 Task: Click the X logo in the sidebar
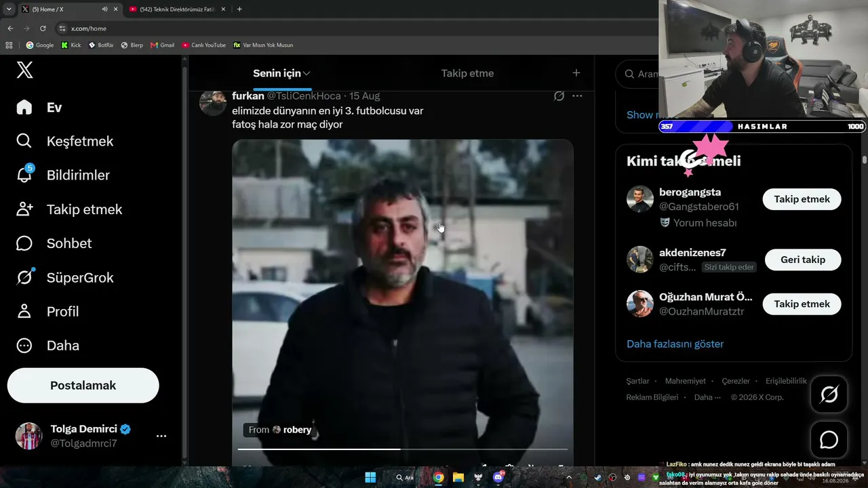pyautogui.click(x=24, y=69)
